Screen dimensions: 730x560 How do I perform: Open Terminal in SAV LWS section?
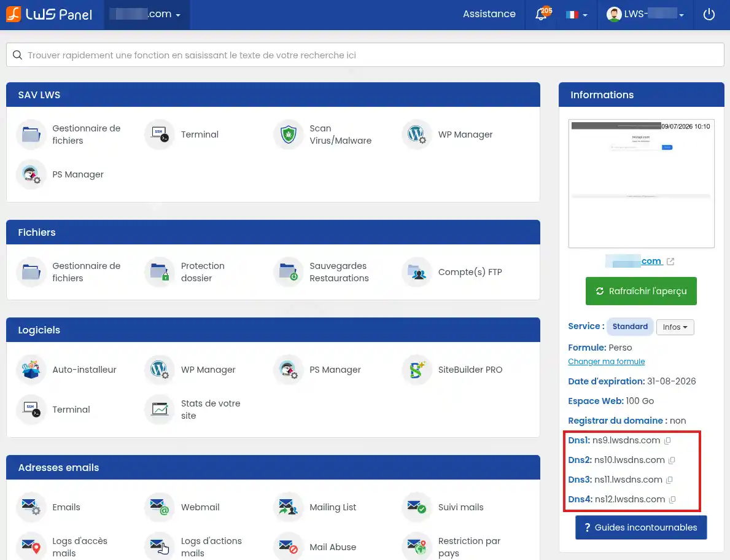[182, 134]
